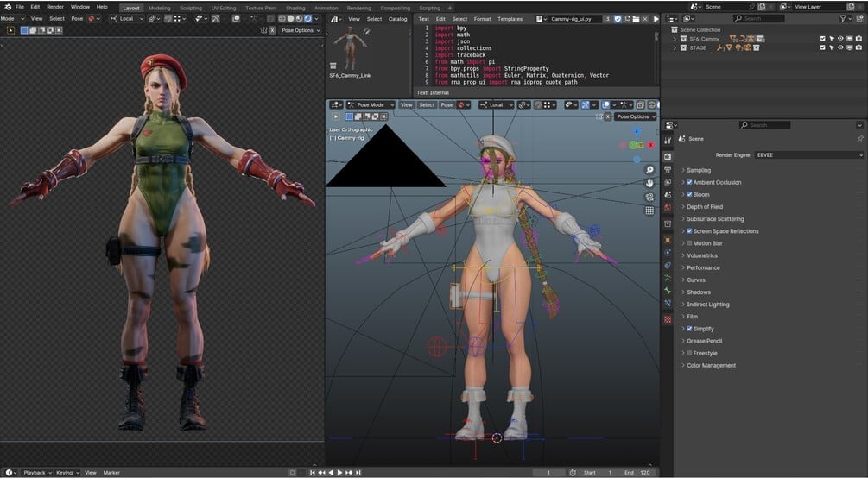
Task: Toggle SF6_Cammy selectable arrow icon
Action: pyautogui.click(x=832, y=39)
